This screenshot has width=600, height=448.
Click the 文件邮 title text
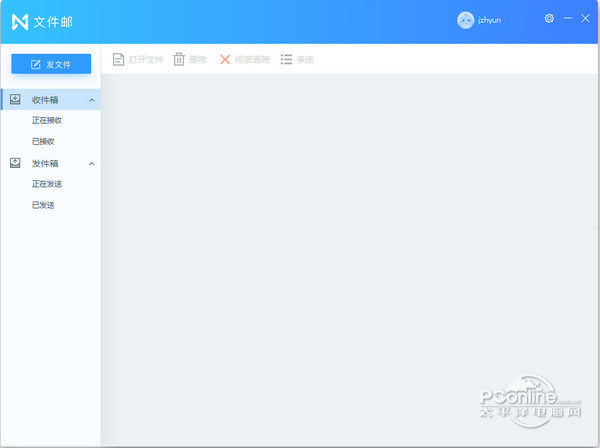53,22
